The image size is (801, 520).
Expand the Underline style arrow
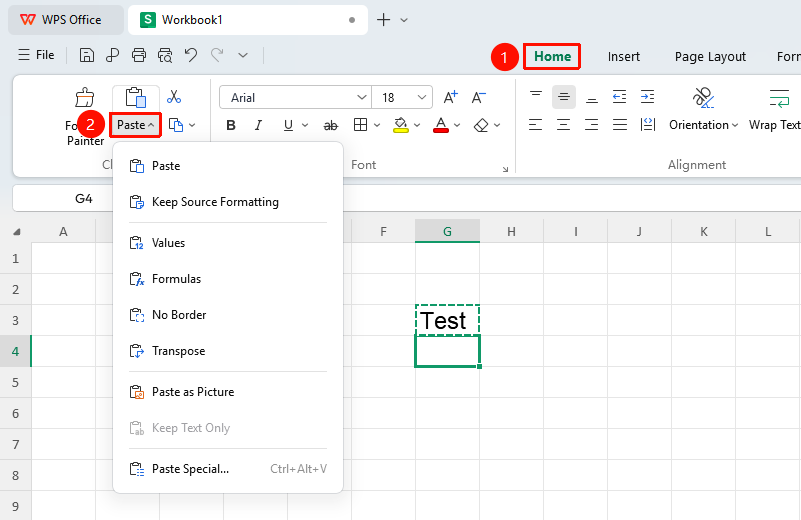305,125
